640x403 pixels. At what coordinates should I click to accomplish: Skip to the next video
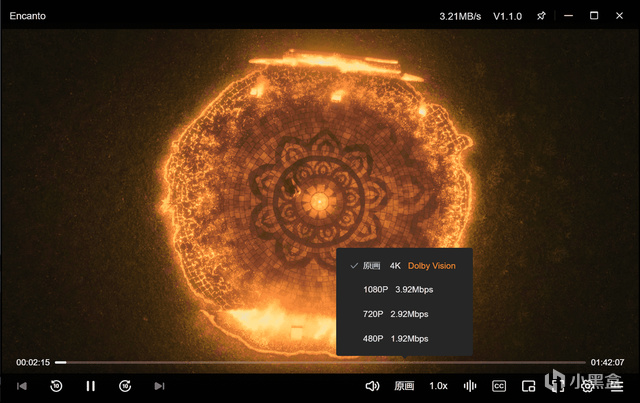tap(159, 386)
